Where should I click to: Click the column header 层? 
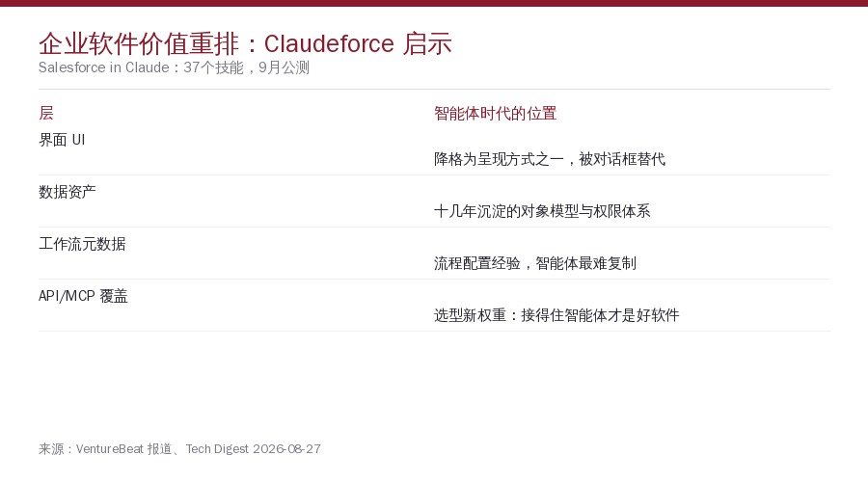coord(46,114)
